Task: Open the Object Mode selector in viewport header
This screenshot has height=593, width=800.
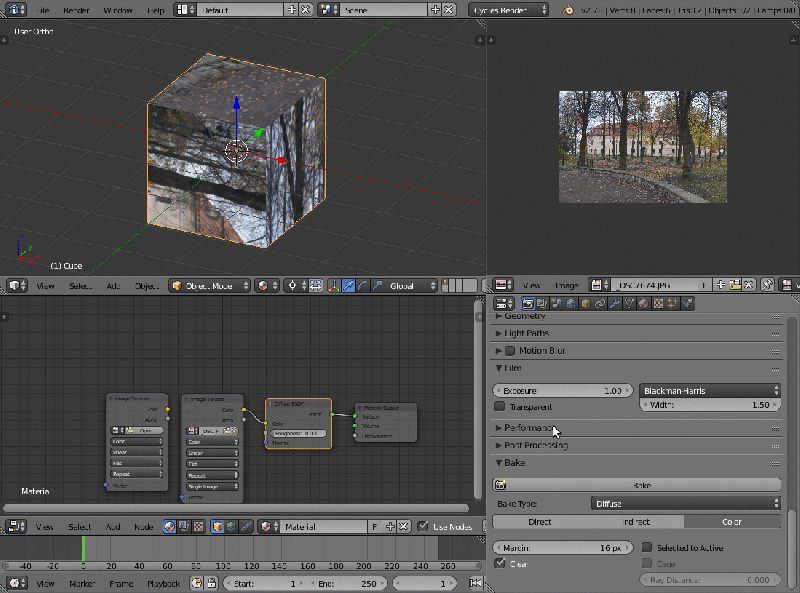Action: coord(210,285)
